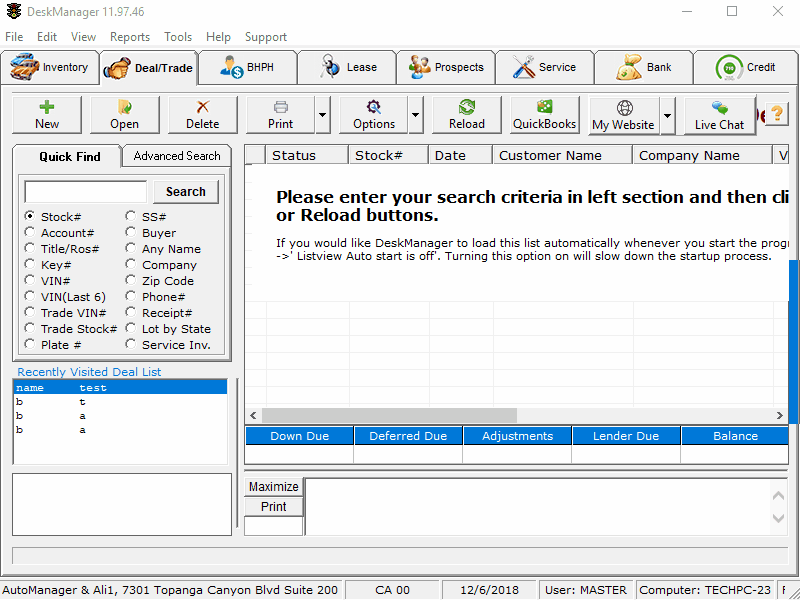
Task: Click the horizontal scrollbar left arrow
Action: [x=254, y=416]
